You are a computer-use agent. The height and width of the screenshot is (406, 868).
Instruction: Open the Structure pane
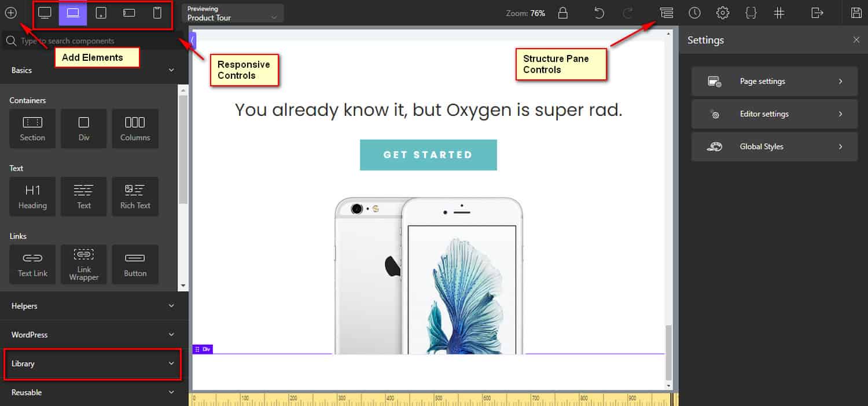click(667, 13)
